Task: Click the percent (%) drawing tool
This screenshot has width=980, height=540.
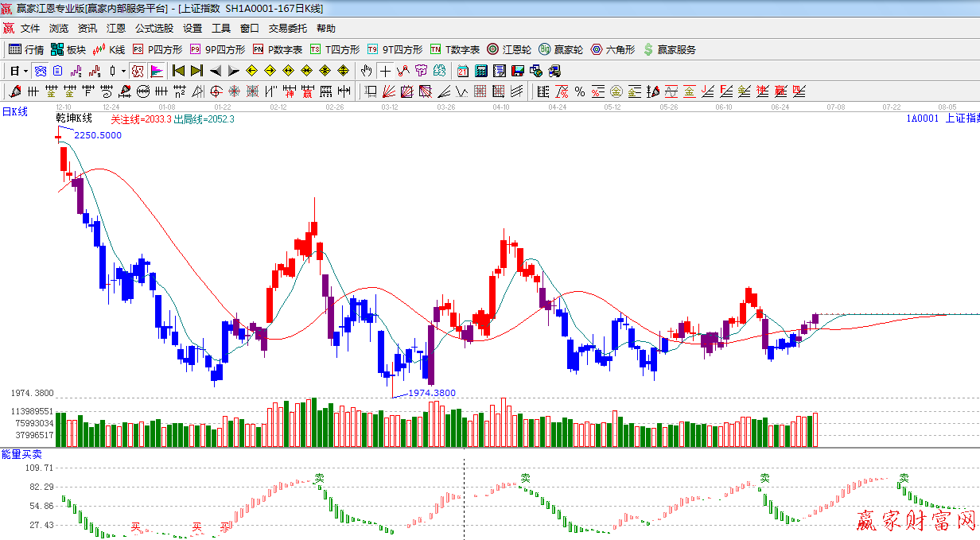Action: (580, 91)
